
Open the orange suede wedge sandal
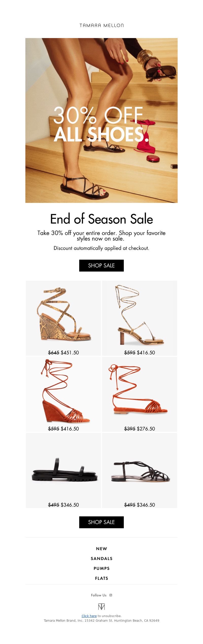pos(63,394)
